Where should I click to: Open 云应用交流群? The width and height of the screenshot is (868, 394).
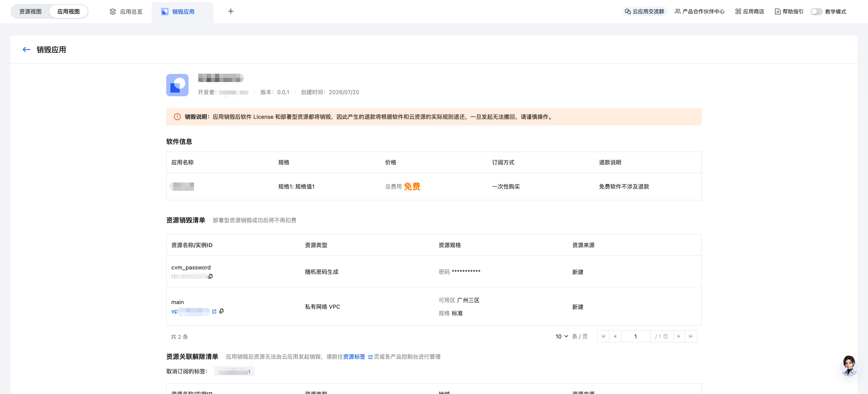pyautogui.click(x=644, y=12)
